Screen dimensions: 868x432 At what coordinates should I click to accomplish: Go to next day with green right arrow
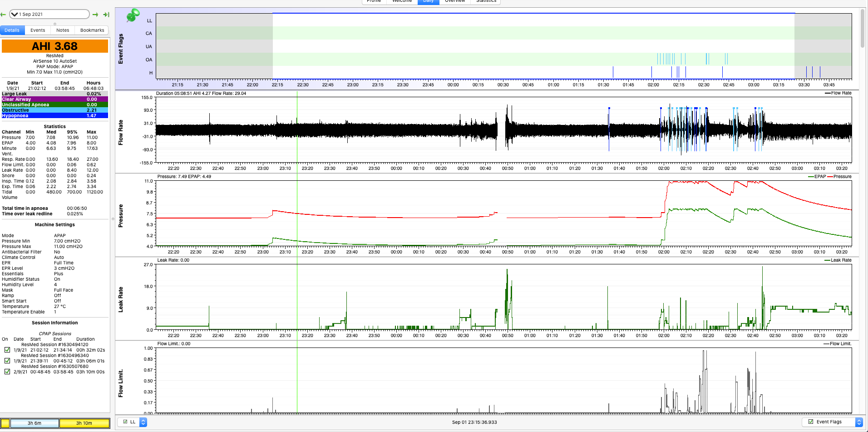(95, 15)
